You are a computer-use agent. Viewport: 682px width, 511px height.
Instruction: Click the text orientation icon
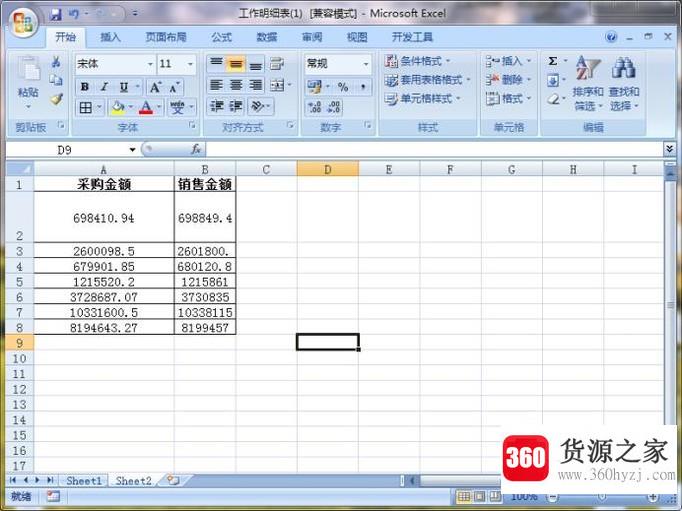click(x=258, y=106)
